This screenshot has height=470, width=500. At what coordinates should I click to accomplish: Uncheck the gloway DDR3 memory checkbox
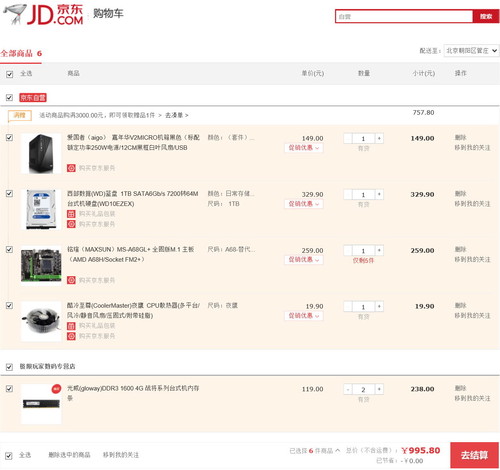coord(9,389)
